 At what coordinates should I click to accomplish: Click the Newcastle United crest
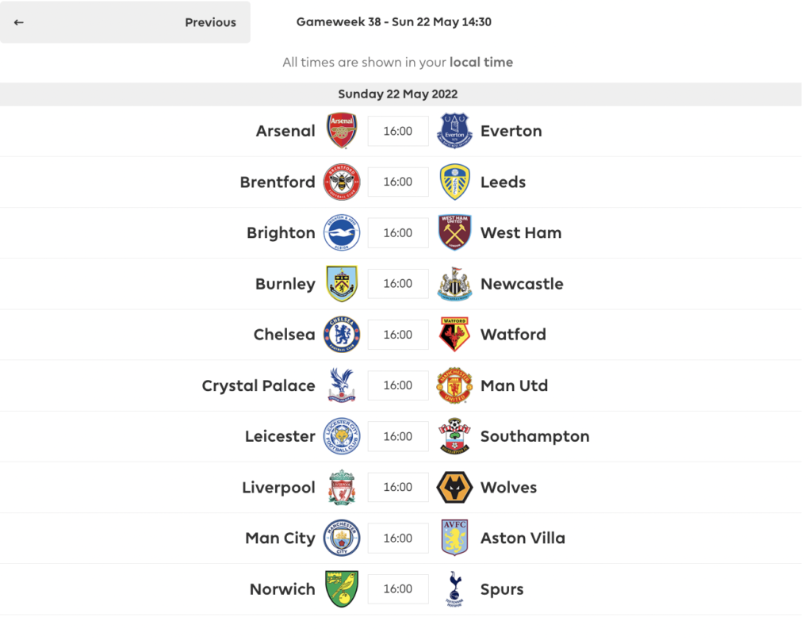pyautogui.click(x=454, y=283)
